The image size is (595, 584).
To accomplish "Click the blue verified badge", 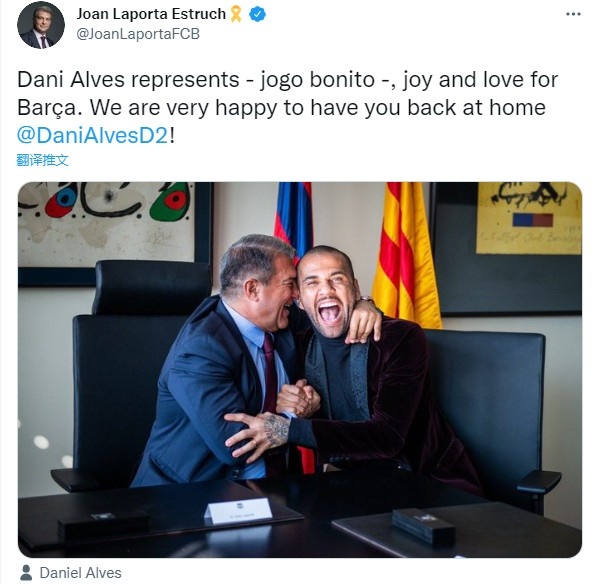I will (x=257, y=14).
